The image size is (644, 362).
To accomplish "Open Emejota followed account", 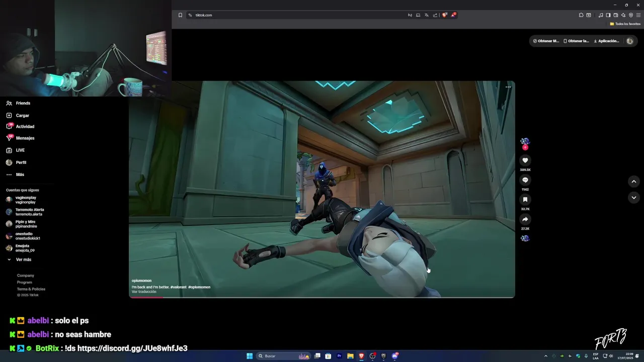I will coord(21,248).
